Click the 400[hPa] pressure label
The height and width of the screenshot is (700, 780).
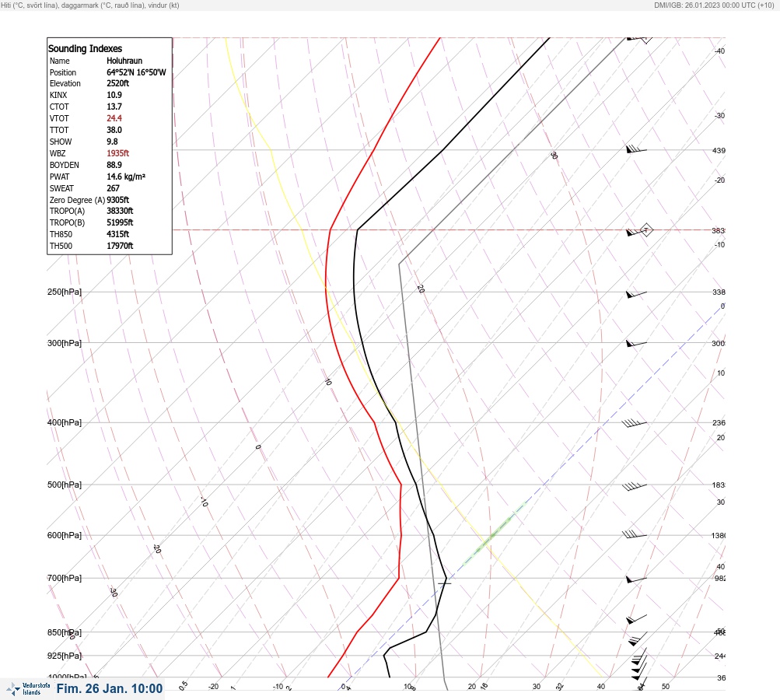[65, 422]
